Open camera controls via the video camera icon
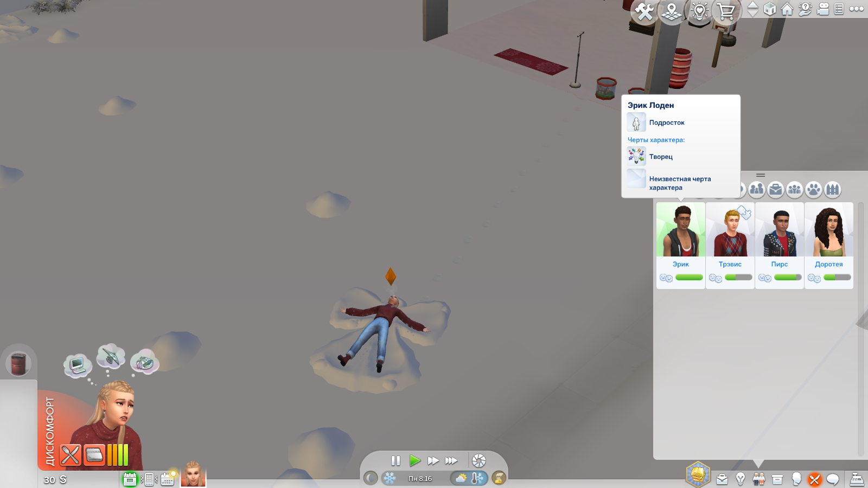Viewport: 868px width, 488px height. click(823, 9)
